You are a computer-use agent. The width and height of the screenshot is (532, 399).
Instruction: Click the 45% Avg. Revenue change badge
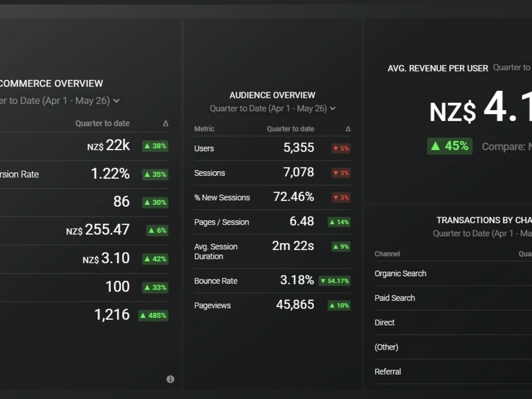click(x=450, y=146)
